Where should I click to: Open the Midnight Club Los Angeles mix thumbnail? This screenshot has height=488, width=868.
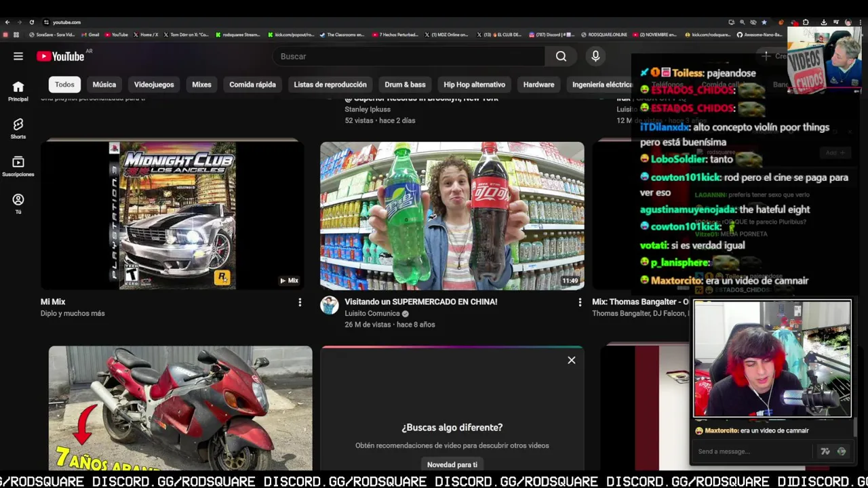(x=172, y=216)
